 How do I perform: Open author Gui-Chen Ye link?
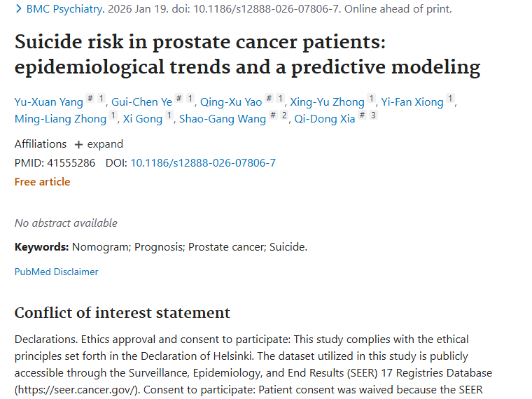141,102
